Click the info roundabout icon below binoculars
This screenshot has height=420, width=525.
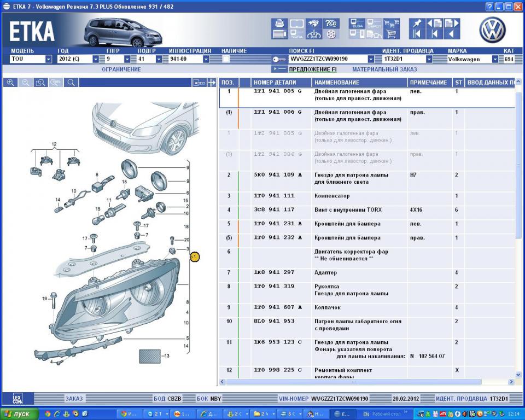click(x=314, y=34)
